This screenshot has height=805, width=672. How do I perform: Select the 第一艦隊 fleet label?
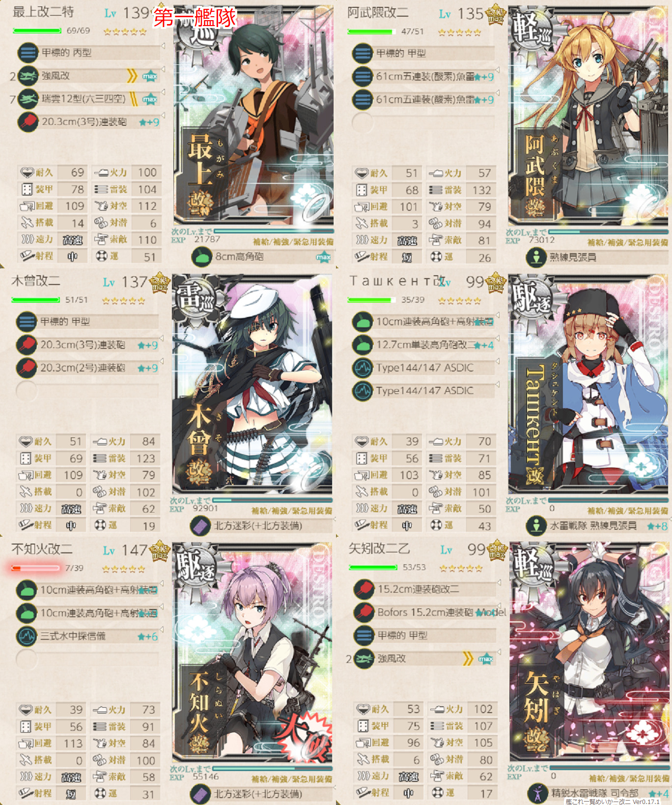[195, 18]
